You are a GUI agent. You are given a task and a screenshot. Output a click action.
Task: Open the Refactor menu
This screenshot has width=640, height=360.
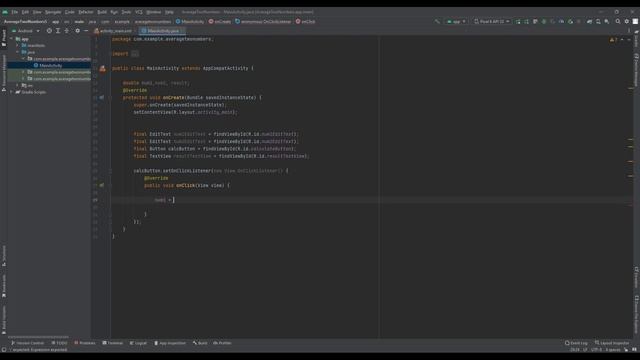86,12
